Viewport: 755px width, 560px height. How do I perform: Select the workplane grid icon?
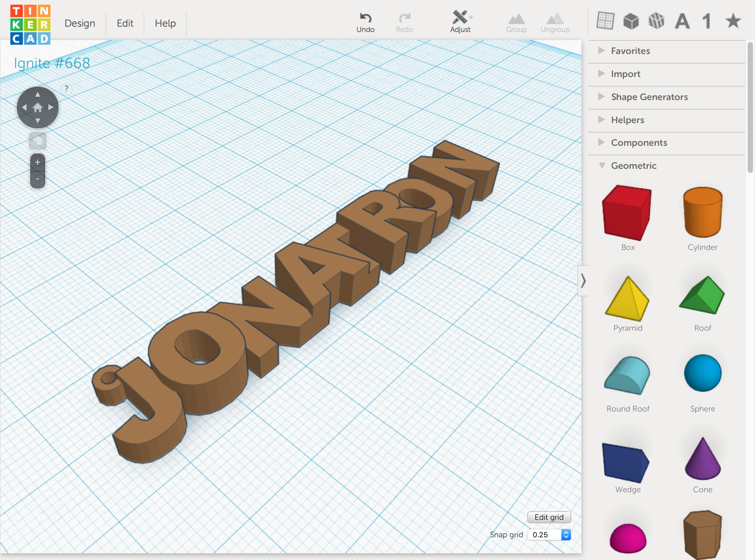(605, 21)
